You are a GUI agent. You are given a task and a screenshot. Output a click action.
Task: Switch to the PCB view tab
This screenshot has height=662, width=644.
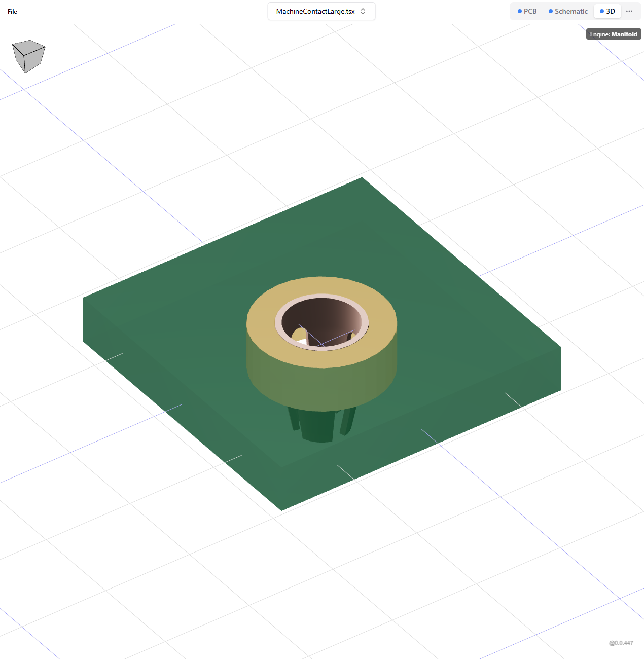coord(527,11)
